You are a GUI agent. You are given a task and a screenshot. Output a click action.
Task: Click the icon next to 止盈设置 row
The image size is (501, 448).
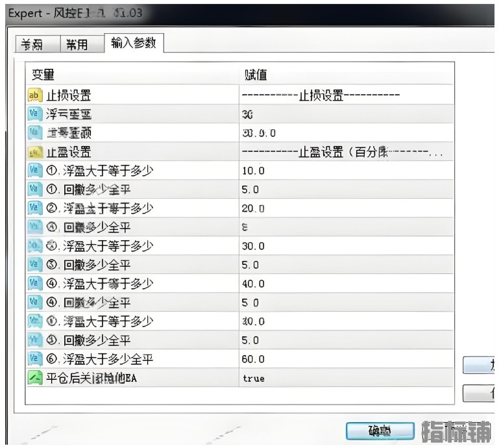point(35,152)
